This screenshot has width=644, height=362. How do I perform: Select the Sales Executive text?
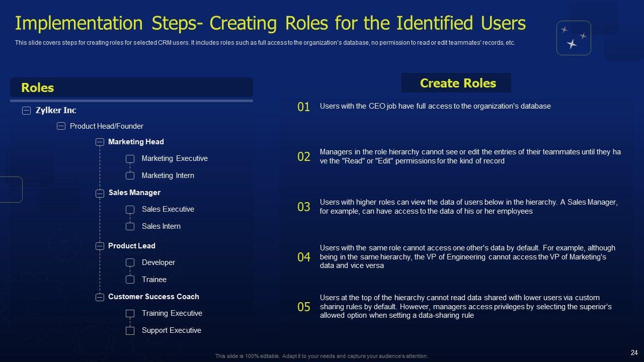[x=168, y=209]
